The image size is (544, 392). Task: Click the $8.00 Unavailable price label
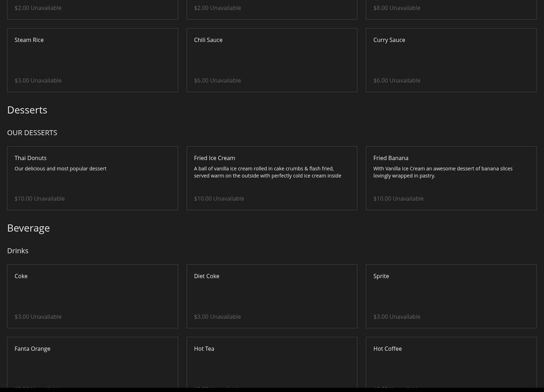tap(397, 8)
